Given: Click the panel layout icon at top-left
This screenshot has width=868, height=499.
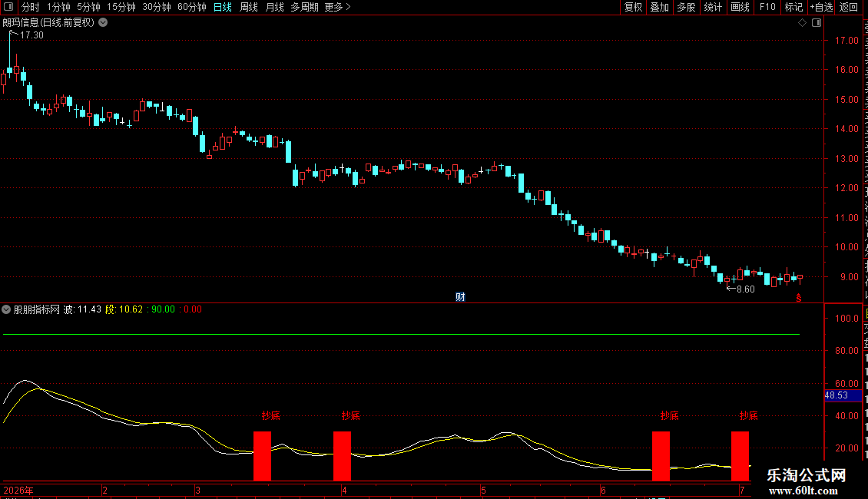Looking at the screenshot, I should 8,7.
